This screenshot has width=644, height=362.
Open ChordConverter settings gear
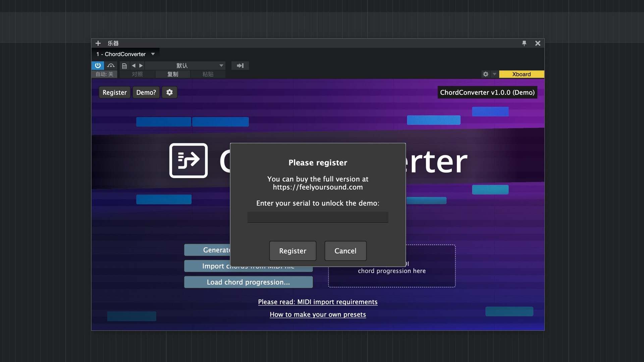tap(169, 93)
